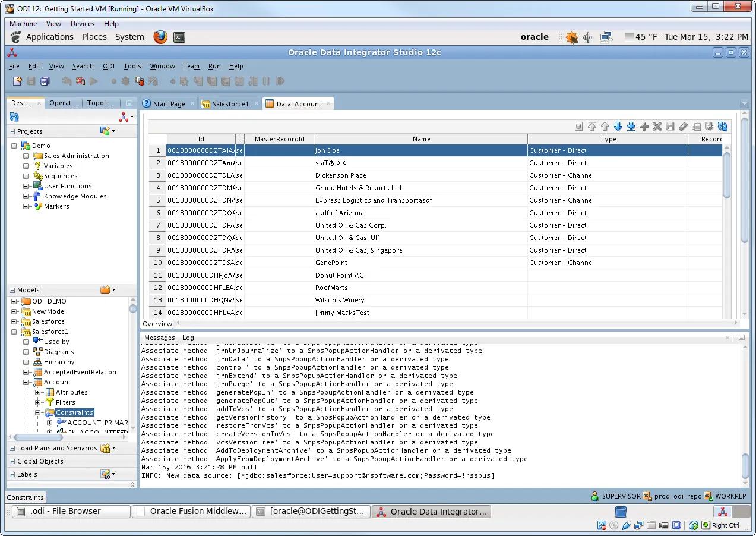The width and height of the screenshot is (756, 536).
Task: Open the Designer connection dropdown icon
Action: [x=126, y=117]
